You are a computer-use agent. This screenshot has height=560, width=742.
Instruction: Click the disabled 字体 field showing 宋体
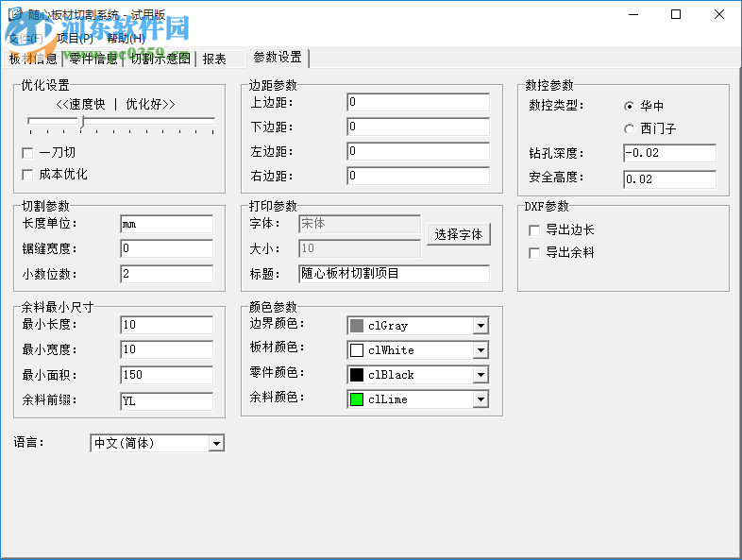360,224
